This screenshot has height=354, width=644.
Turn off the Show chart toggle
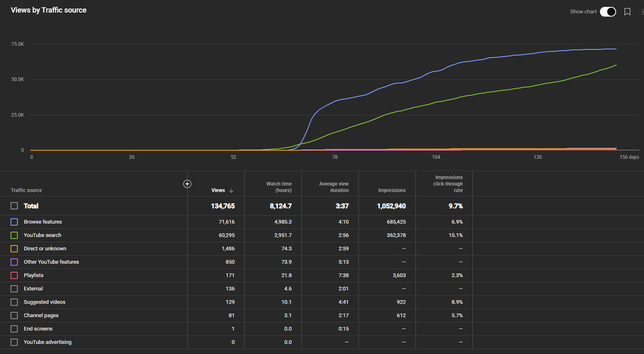[x=608, y=12]
